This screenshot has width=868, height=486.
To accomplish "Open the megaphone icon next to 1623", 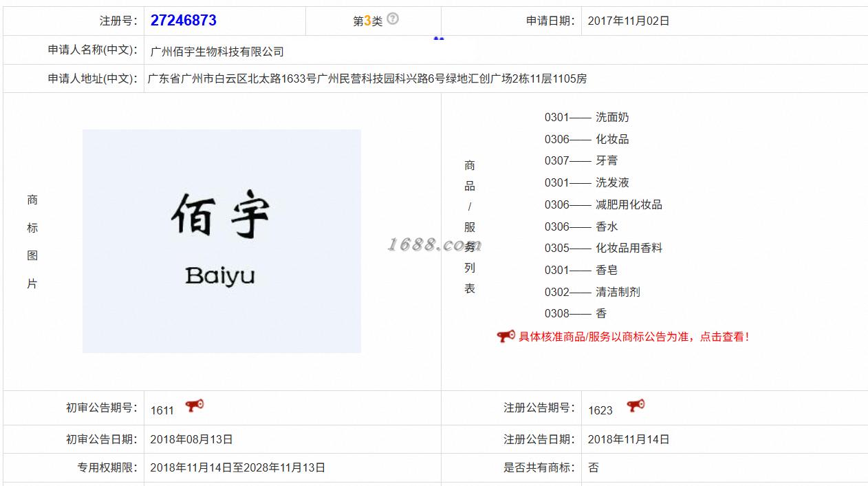I will [x=636, y=405].
